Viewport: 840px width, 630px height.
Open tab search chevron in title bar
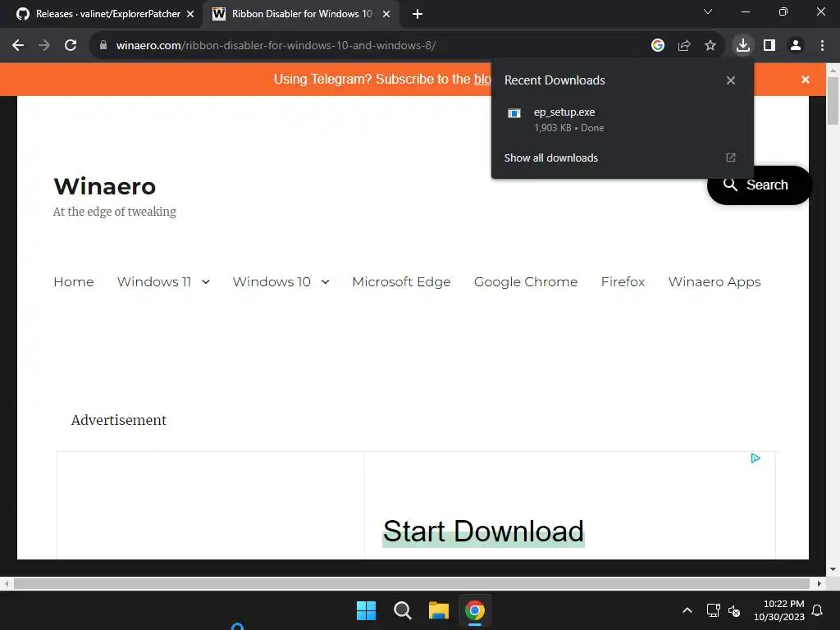tap(708, 11)
